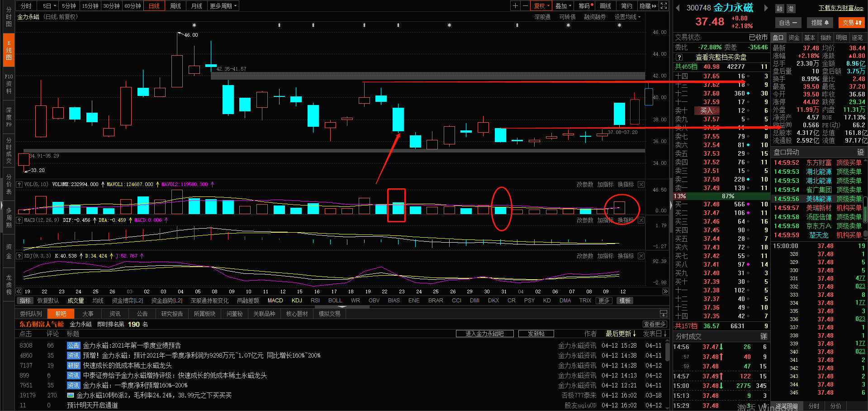Open the question mark order book help
Screen dimensions: 868x411
[x=679, y=57]
